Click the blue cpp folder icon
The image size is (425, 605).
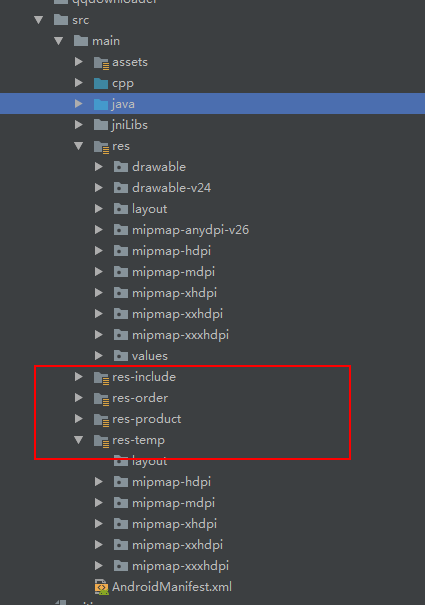[101, 83]
